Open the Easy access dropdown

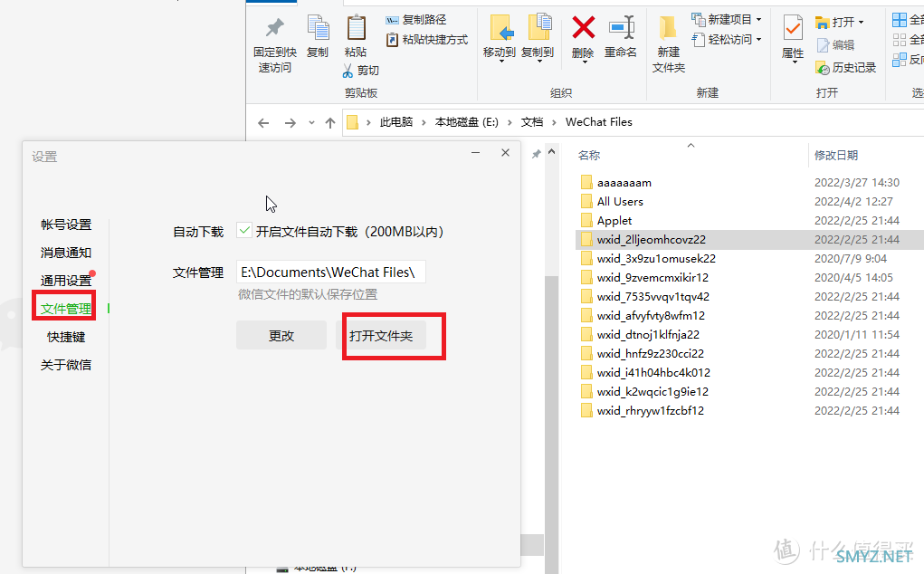[x=727, y=40]
